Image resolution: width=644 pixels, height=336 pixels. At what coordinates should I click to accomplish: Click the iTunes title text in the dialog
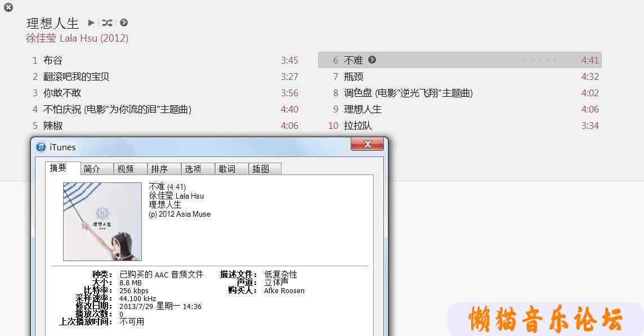[62, 147]
